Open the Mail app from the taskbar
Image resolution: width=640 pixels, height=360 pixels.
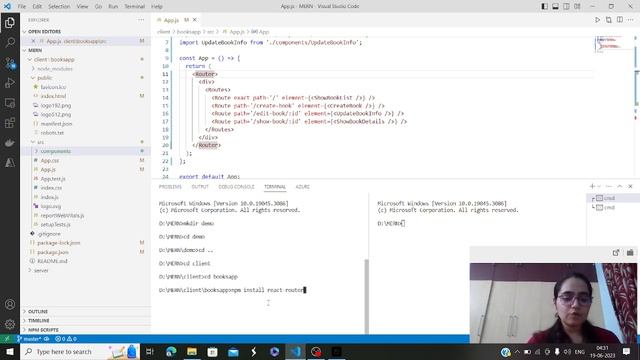click(x=233, y=351)
